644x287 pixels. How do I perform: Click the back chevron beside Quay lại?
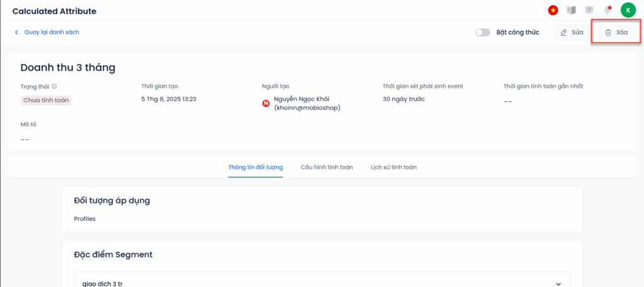16,32
